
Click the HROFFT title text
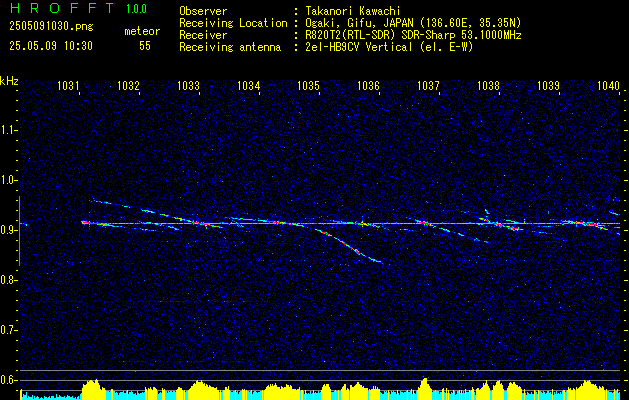(x=61, y=8)
